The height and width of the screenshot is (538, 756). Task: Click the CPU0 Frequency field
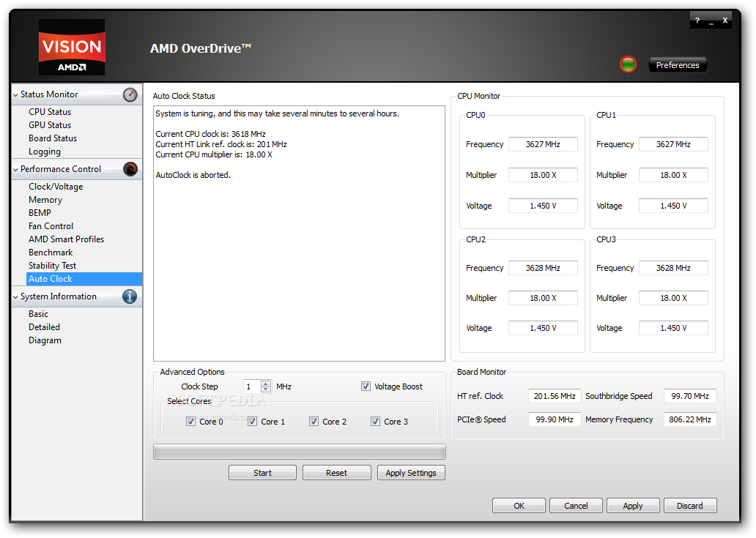(543, 144)
